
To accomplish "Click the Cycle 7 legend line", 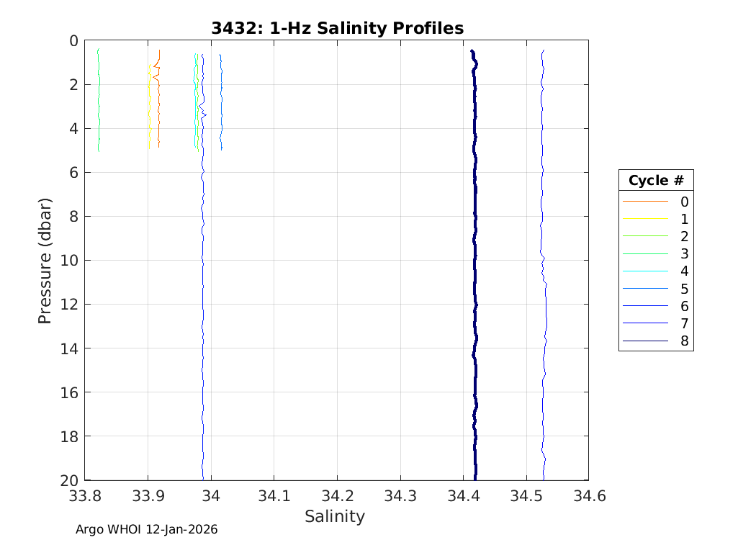I will (x=646, y=323).
